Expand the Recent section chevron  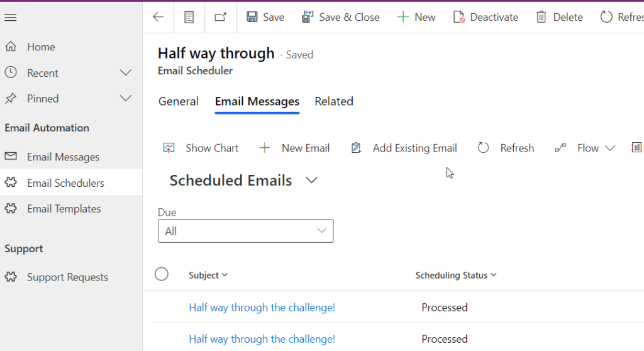click(x=126, y=73)
